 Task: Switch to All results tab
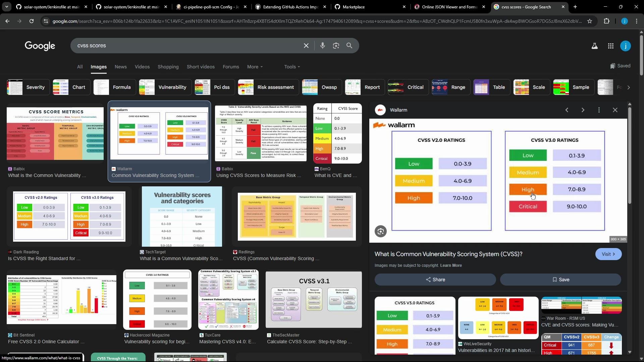click(79, 67)
